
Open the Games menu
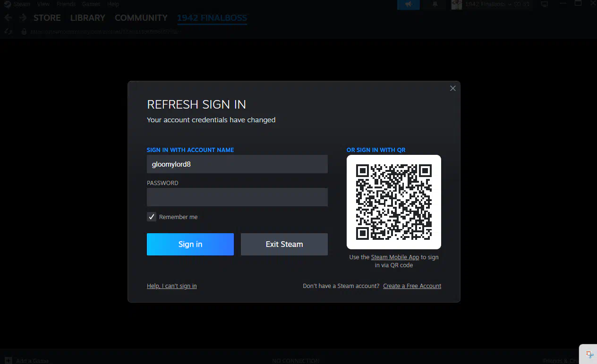point(91,4)
